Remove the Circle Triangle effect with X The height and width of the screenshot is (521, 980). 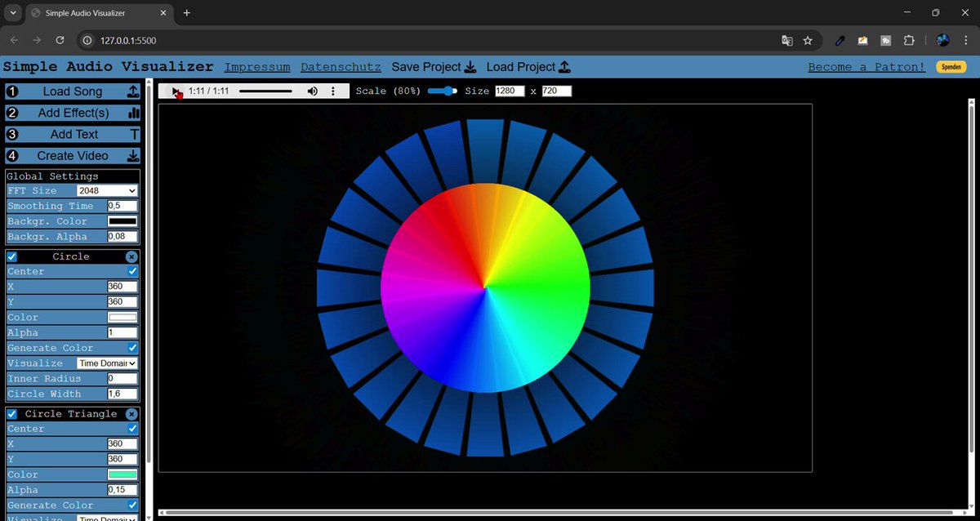[131, 414]
